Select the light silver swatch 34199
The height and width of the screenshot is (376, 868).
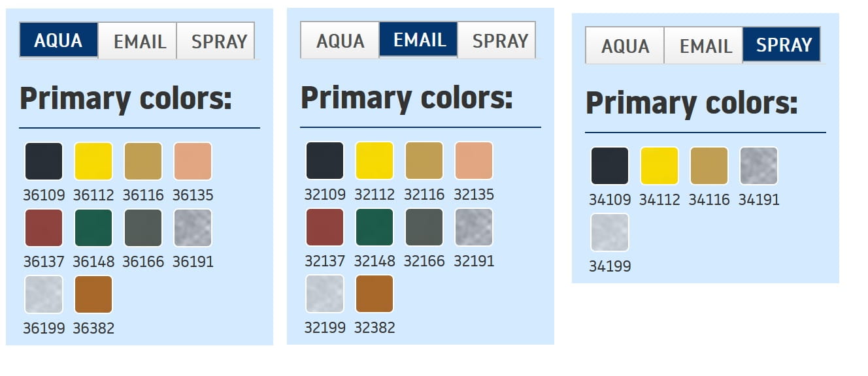pos(610,232)
